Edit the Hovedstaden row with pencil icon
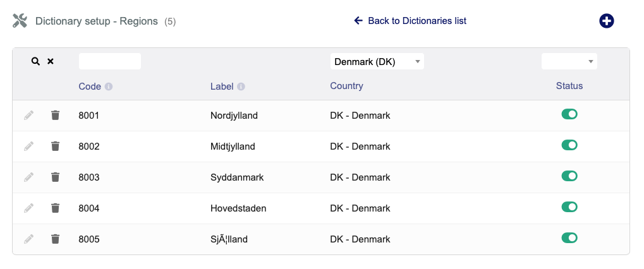Viewport: 644px width, 269px height. (28, 208)
